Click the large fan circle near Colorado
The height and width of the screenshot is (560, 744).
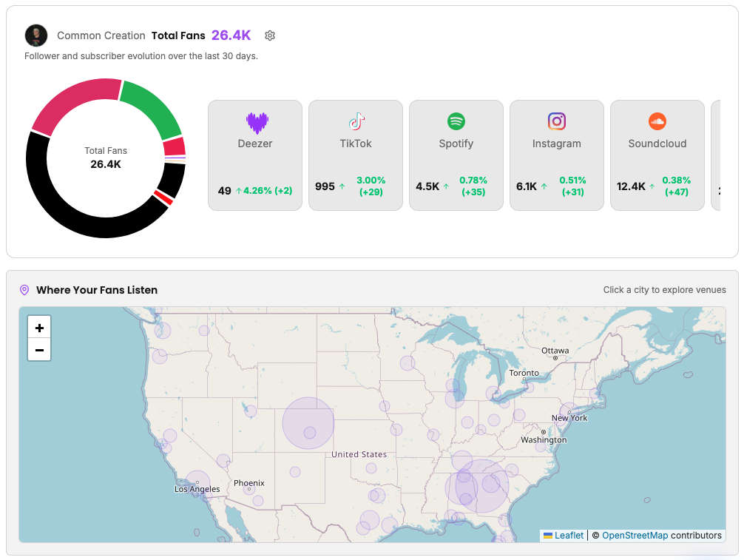[308, 423]
